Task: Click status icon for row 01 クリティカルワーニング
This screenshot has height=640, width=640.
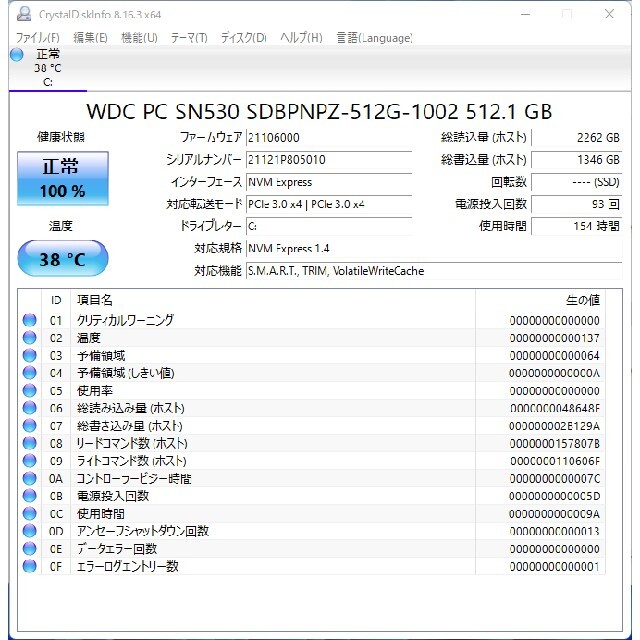Action: pos(29,320)
